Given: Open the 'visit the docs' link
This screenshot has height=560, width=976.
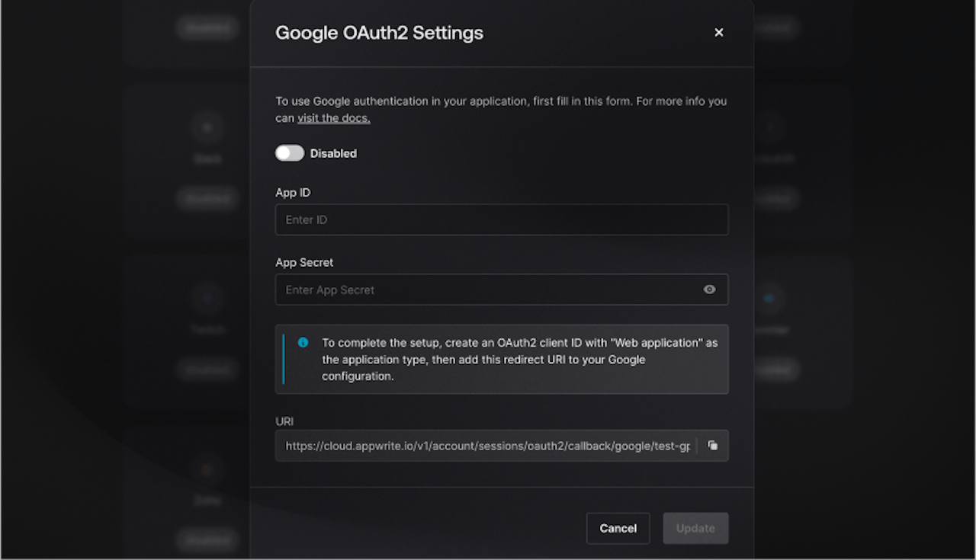Looking at the screenshot, I should 333,118.
